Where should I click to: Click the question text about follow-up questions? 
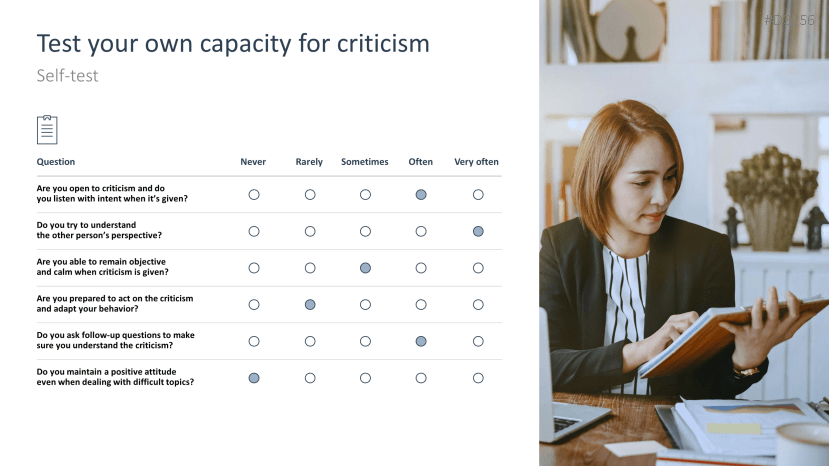coord(115,340)
